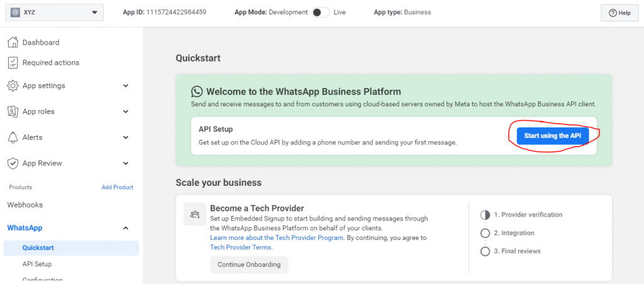Open the XYZ app selector dropdown
The width and height of the screenshot is (644, 284).
coord(54,13)
